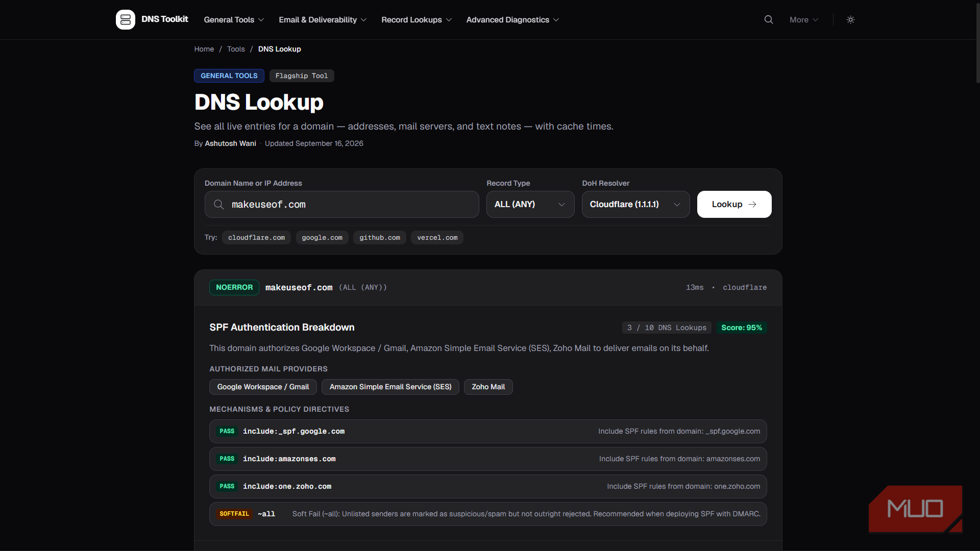The height and width of the screenshot is (551, 980).
Task: Open the Record Type ALL (ANY) selector
Action: click(x=530, y=204)
